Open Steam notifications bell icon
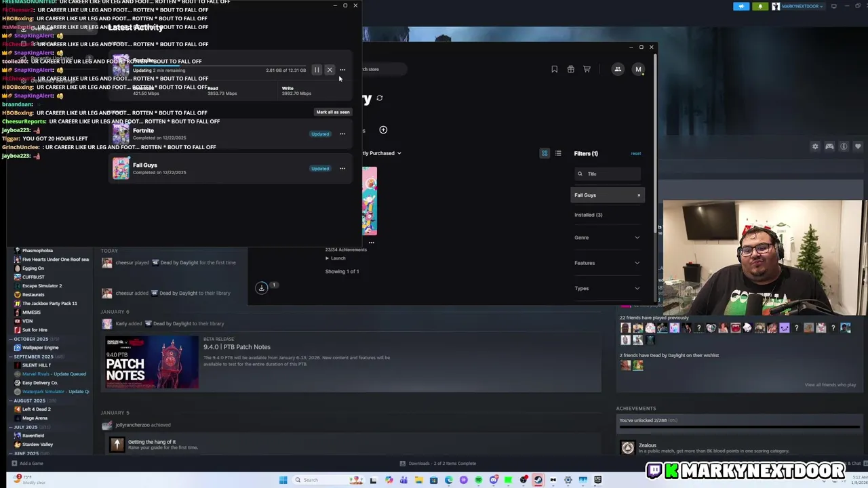Screen dimensions: 868x488 click(x=760, y=6)
